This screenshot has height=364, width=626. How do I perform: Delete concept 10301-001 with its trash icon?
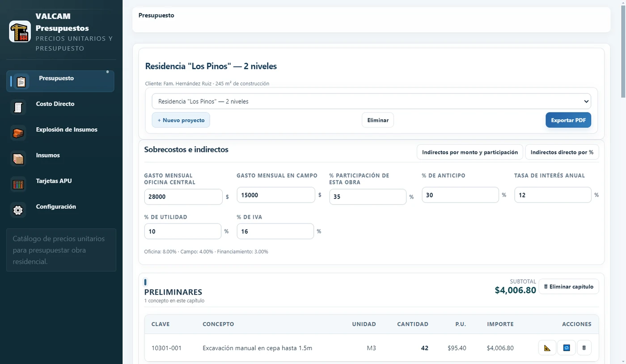(x=584, y=348)
